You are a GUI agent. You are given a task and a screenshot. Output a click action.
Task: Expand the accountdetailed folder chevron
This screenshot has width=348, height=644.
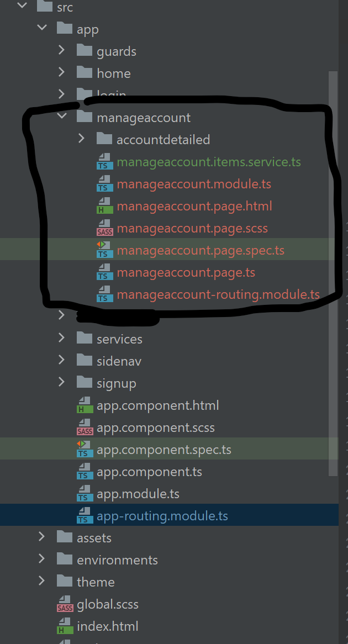(x=81, y=139)
